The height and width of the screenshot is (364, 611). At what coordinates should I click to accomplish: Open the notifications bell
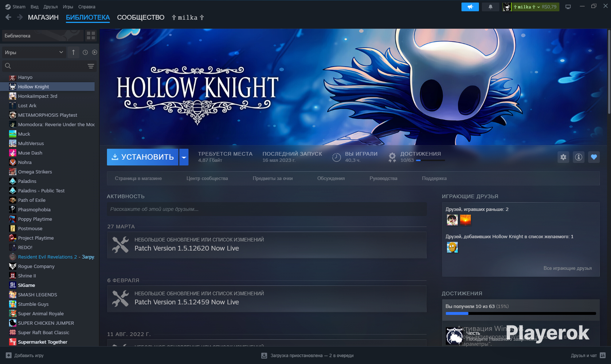coord(490,7)
